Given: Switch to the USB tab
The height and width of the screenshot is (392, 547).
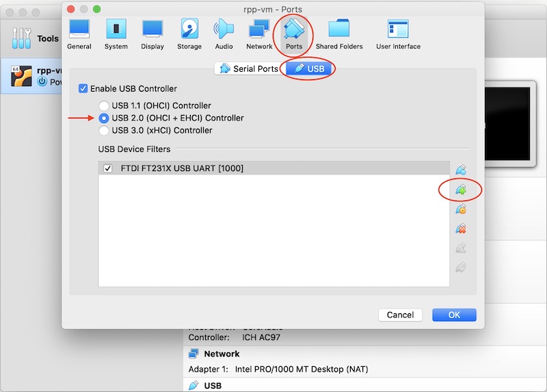Looking at the screenshot, I should point(309,68).
